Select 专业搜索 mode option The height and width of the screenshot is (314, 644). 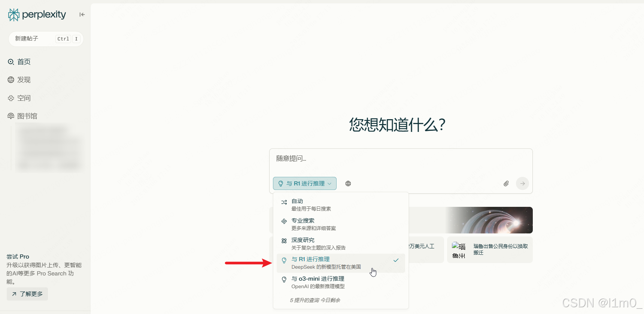(341, 224)
